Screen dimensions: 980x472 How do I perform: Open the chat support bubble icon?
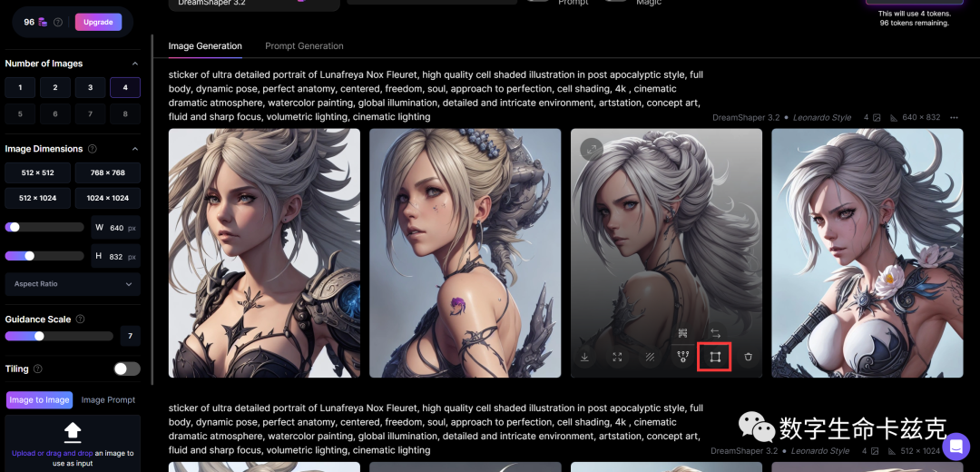[x=955, y=447]
